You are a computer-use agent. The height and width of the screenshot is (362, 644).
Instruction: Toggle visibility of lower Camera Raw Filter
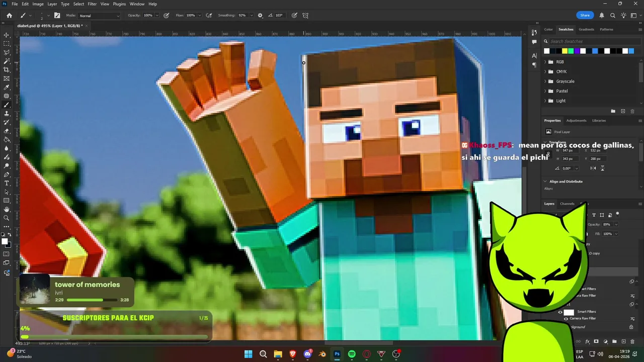(x=566, y=319)
